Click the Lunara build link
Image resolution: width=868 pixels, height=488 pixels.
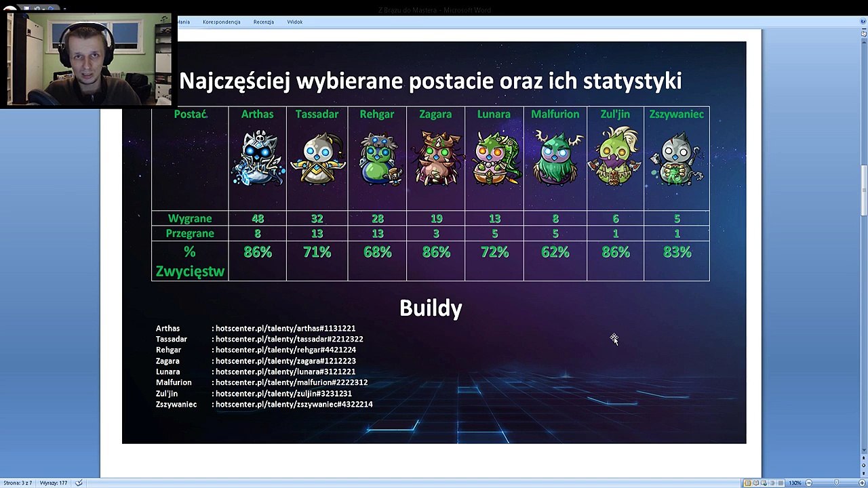click(x=285, y=372)
